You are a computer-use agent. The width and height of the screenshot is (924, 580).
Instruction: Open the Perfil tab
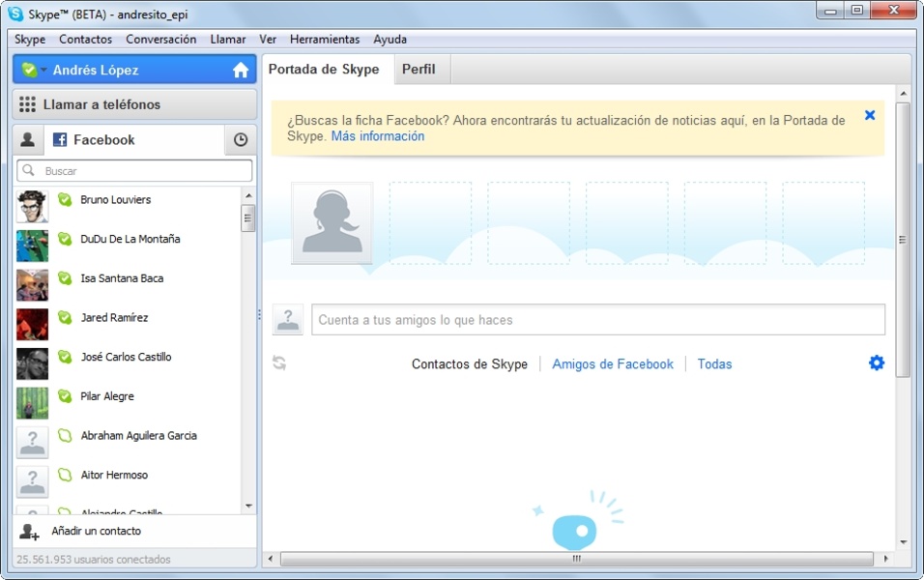tap(419, 70)
